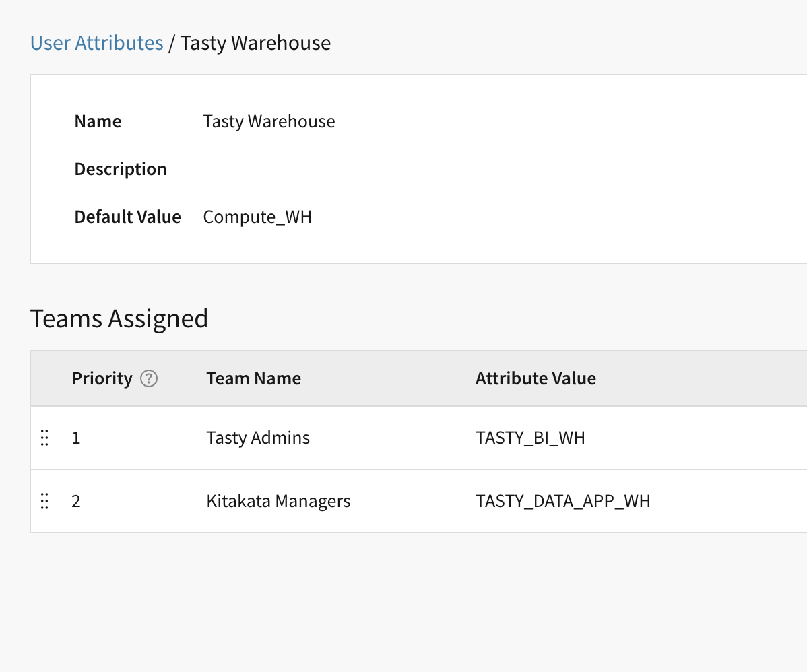
Task: Click the Tasty Warehouse name value
Action: click(x=269, y=122)
